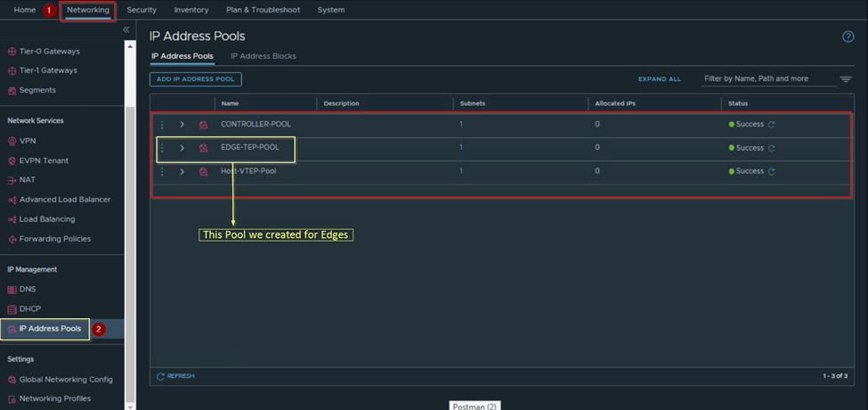Image resolution: width=868 pixels, height=410 pixels.
Task: Click the filter by name input field
Action: coord(766,79)
